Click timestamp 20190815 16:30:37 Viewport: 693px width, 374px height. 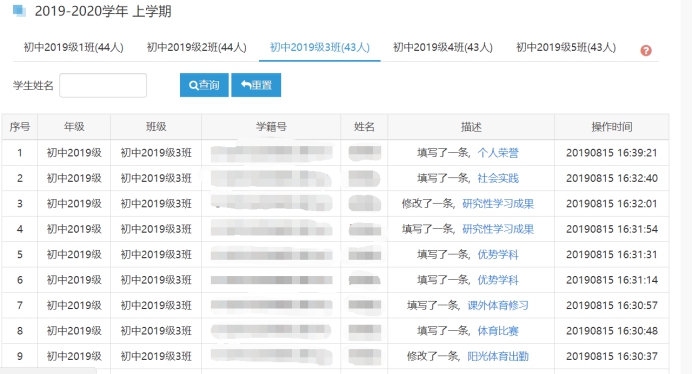(x=612, y=356)
